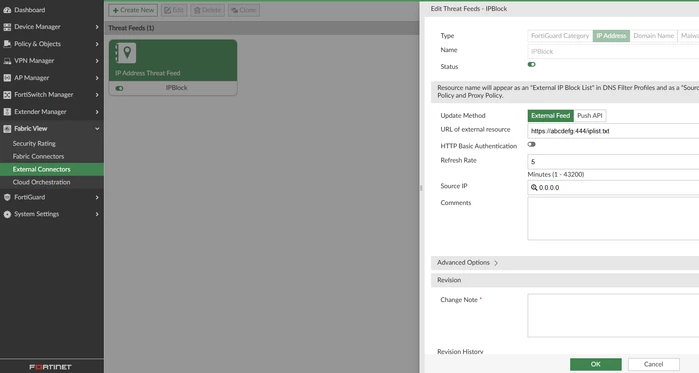Toggle the IPBlock feed card status switch
The height and width of the screenshot is (373, 699).
[x=119, y=88]
